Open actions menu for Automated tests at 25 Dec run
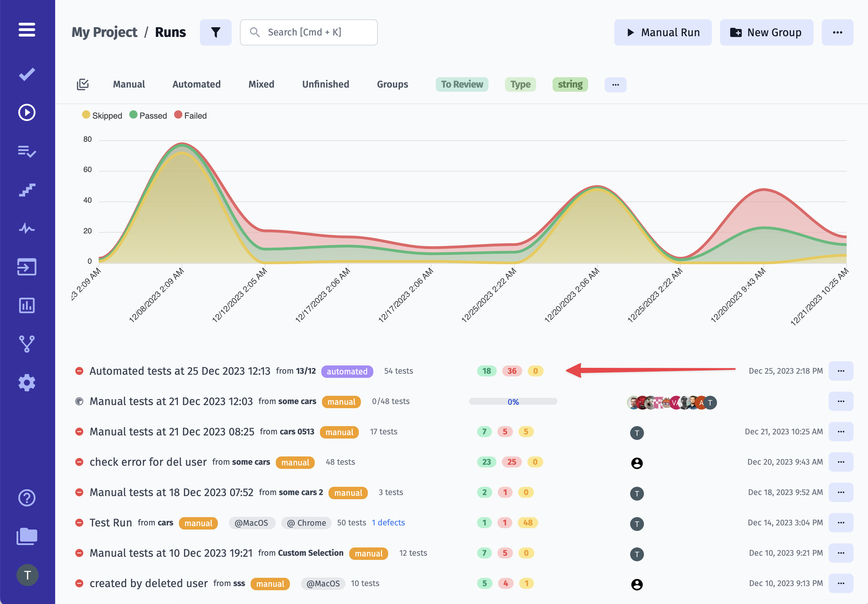Screen dimensions: 868x604 841,371
